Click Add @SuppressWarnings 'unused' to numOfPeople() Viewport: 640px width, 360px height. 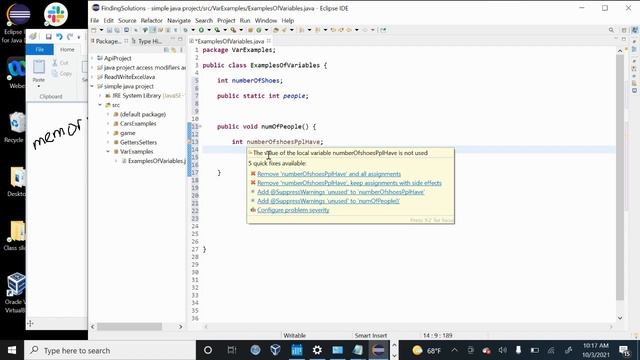pos(328,201)
